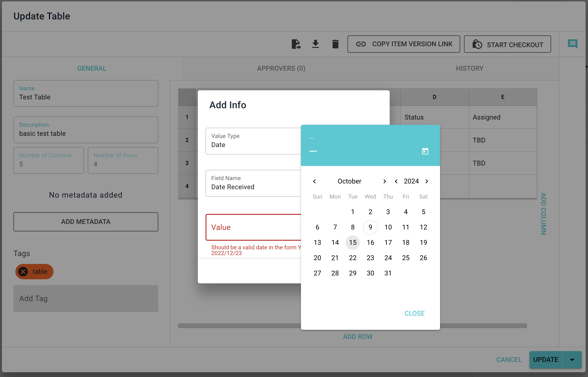The image size is (588, 377).
Task: Click the download icon in toolbar
Action: 315,44
